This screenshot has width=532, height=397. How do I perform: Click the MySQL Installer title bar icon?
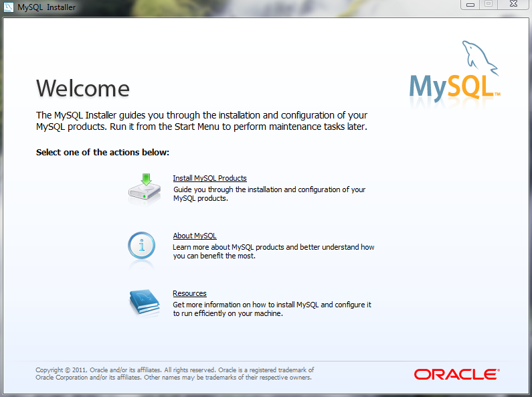pos(8,7)
